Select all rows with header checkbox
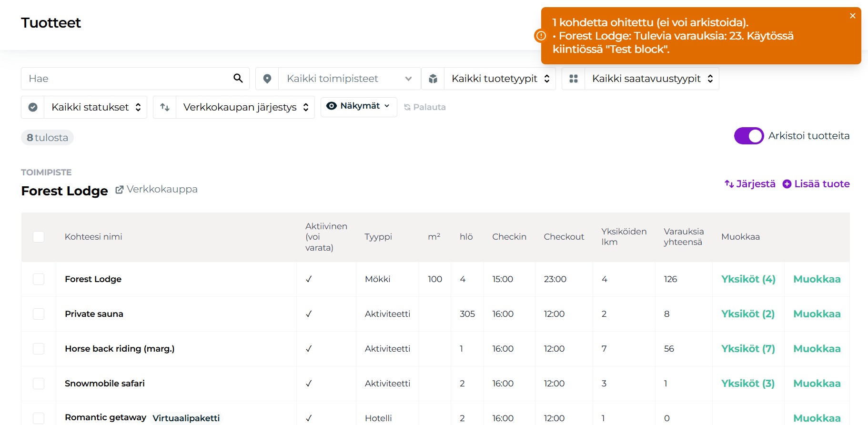 [39, 237]
